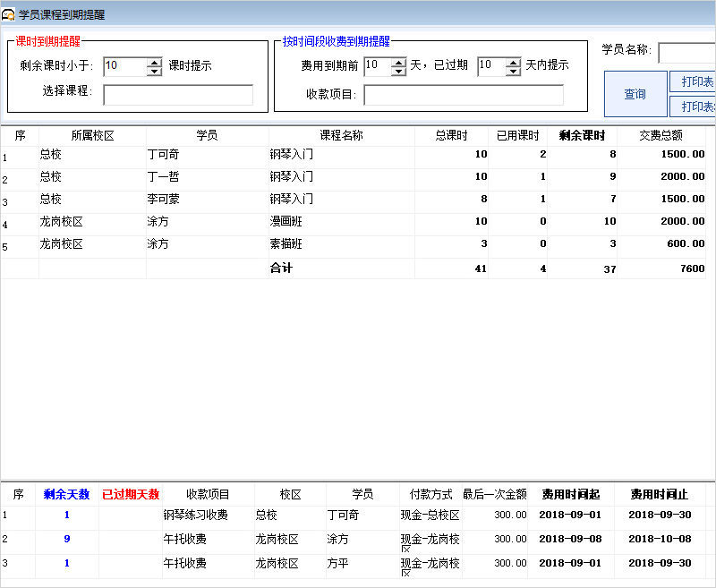Click the 收款项目 column header in fee table
Image resolution: width=716 pixels, height=588 pixels.
point(209,494)
